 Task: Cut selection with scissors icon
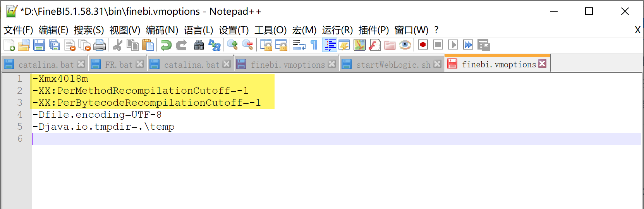[x=117, y=45]
